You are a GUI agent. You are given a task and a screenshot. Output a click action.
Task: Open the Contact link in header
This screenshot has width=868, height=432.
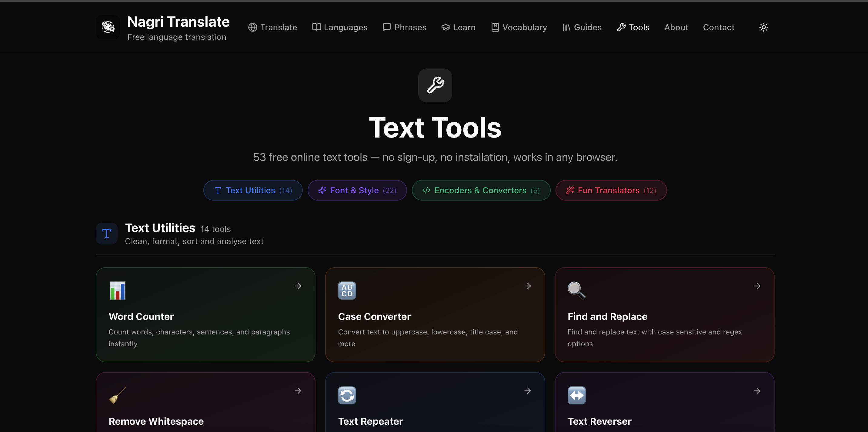click(x=718, y=27)
